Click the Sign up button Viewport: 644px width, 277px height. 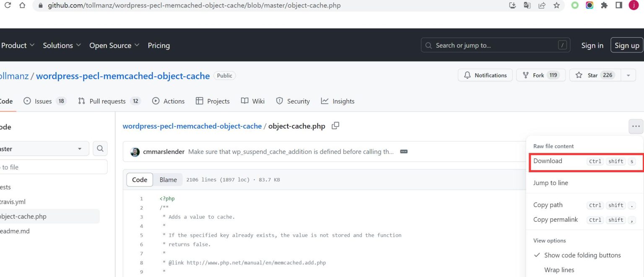click(x=626, y=45)
